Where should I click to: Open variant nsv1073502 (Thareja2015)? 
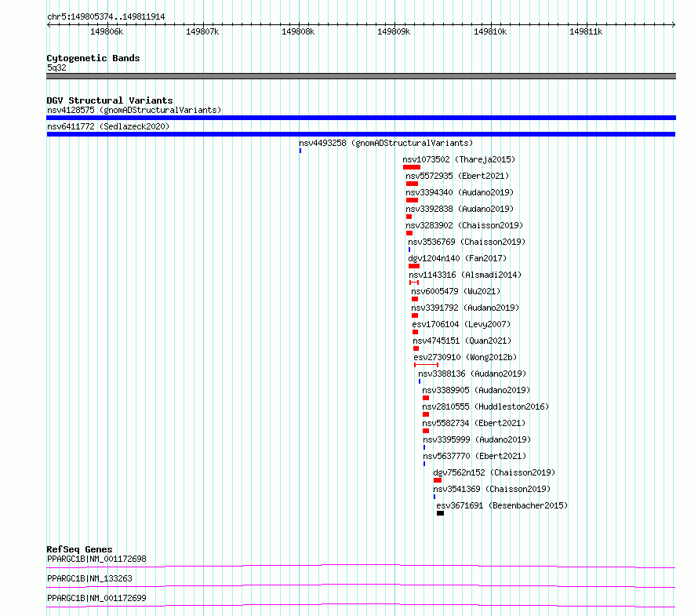pos(459,159)
